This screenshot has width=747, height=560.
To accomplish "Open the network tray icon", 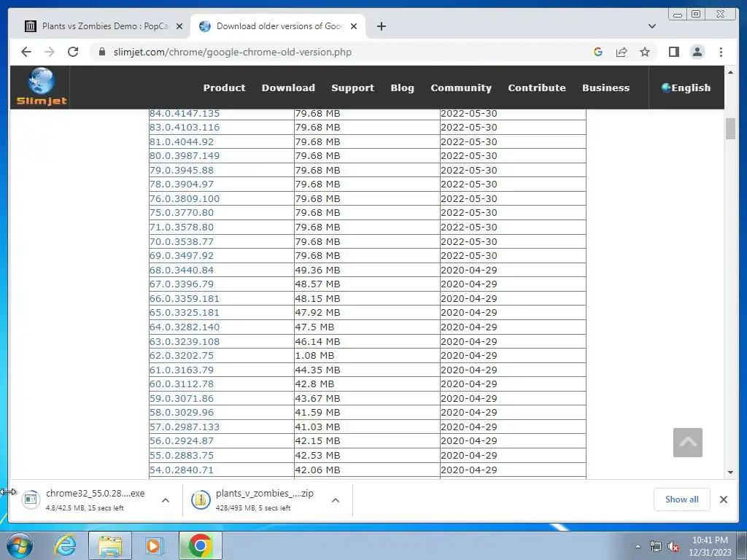I will click(x=656, y=547).
